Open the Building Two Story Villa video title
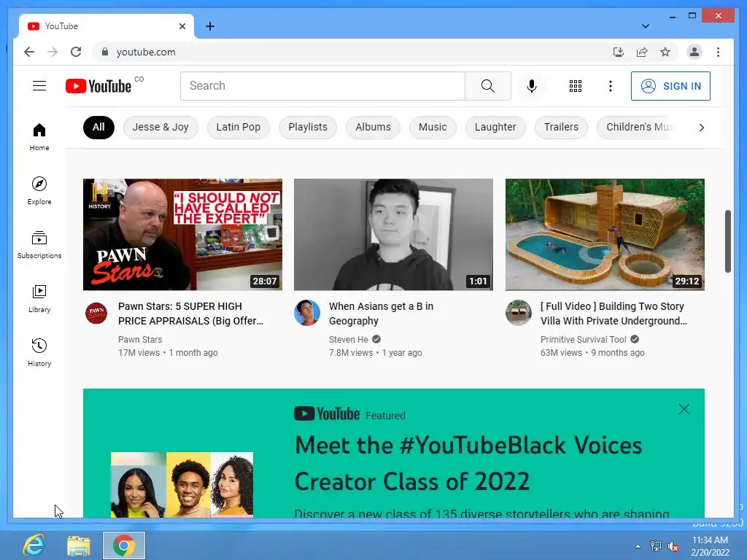Viewport: 747px width, 560px height. (614, 314)
